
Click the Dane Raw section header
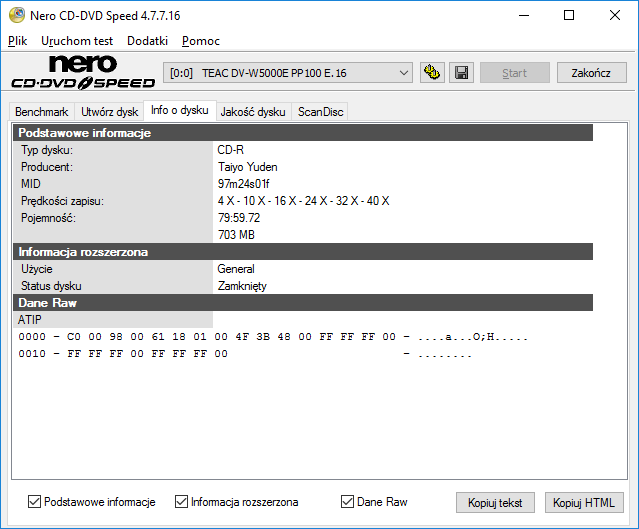pyautogui.click(x=303, y=303)
